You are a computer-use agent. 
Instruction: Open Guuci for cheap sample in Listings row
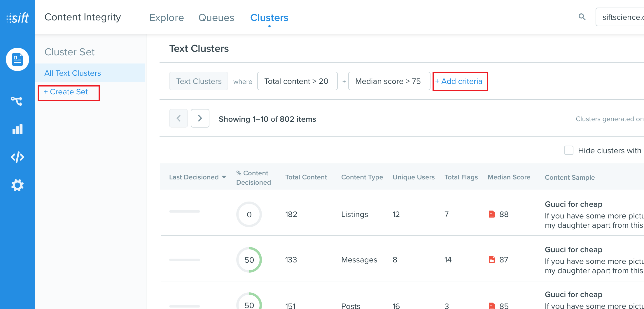tap(573, 204)
